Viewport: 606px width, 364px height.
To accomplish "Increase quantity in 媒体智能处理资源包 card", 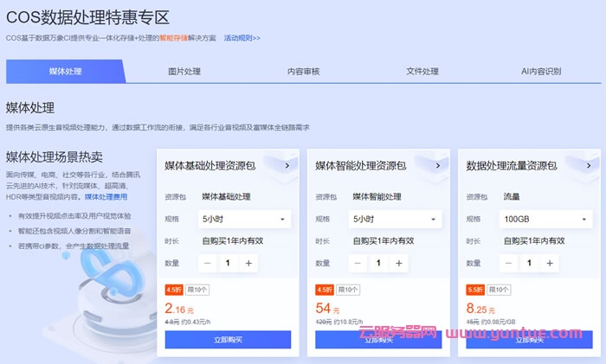I will 399,263.
